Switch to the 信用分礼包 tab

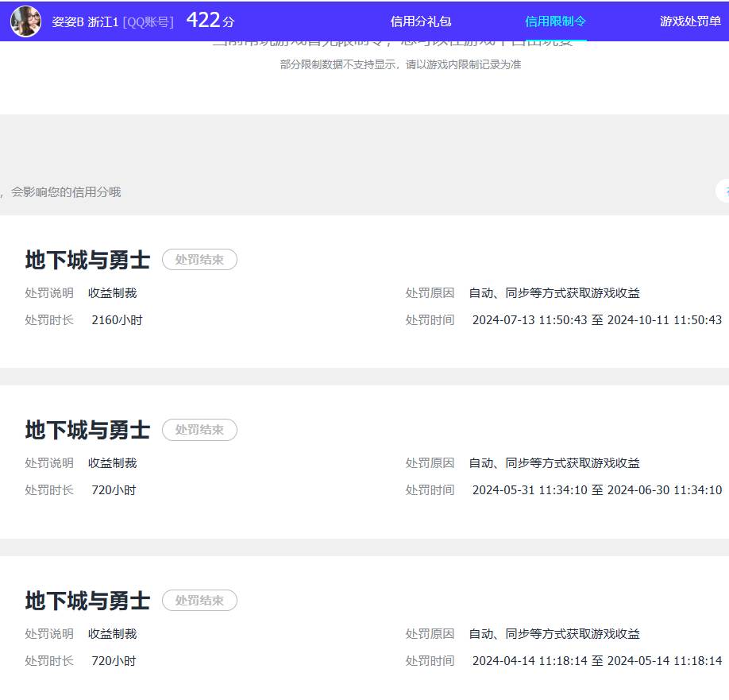click(419, 21)
